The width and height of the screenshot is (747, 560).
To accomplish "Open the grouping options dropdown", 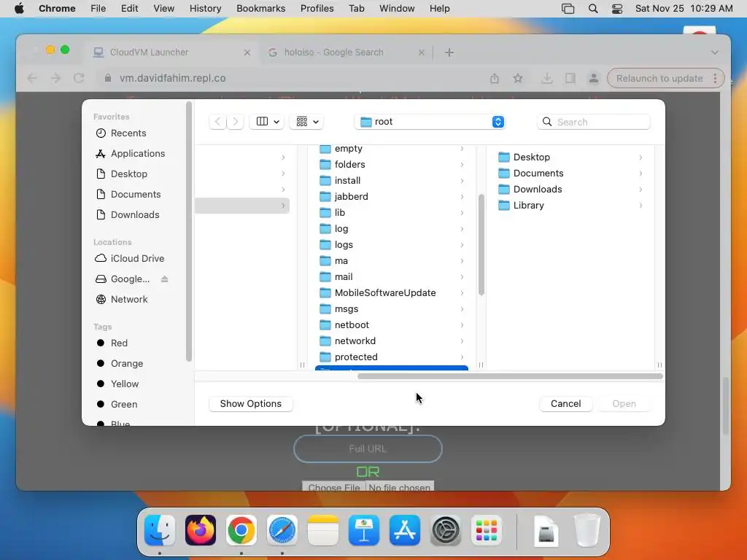I will (307, 122).
